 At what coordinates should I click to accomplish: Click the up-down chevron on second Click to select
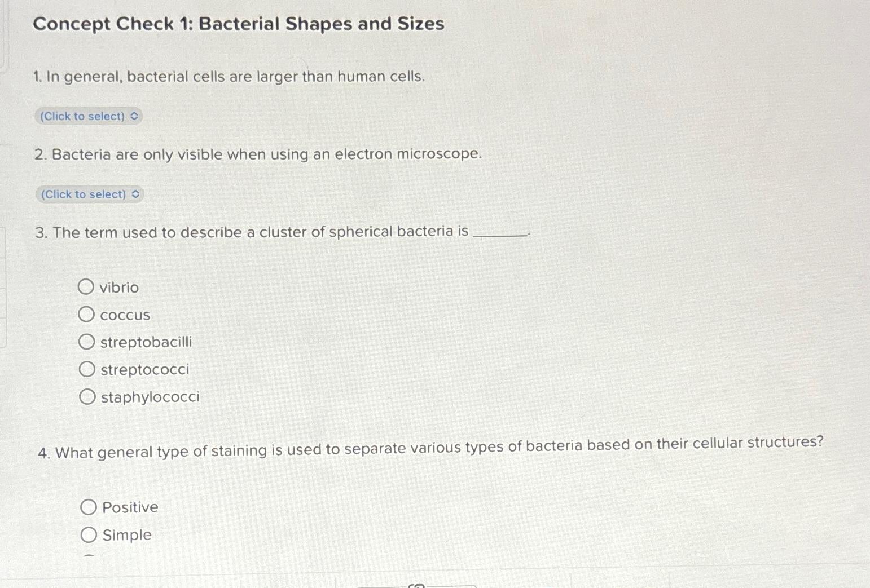[x=134, y=194]
